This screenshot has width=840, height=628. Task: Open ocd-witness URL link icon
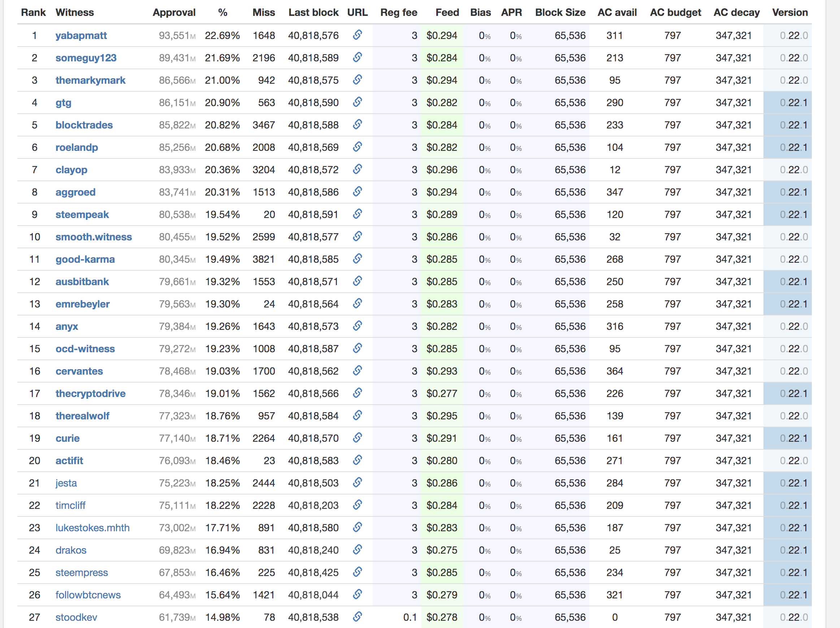(x=357, y=348)
